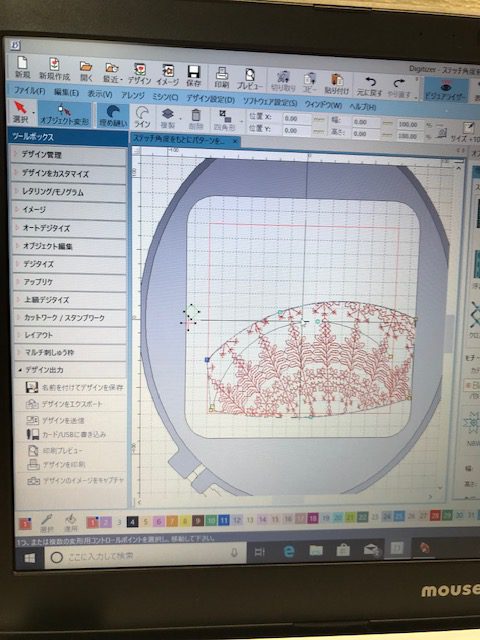Select the ライン outline stitch tool
Screen dimensions: 480x640
[142, 117]
